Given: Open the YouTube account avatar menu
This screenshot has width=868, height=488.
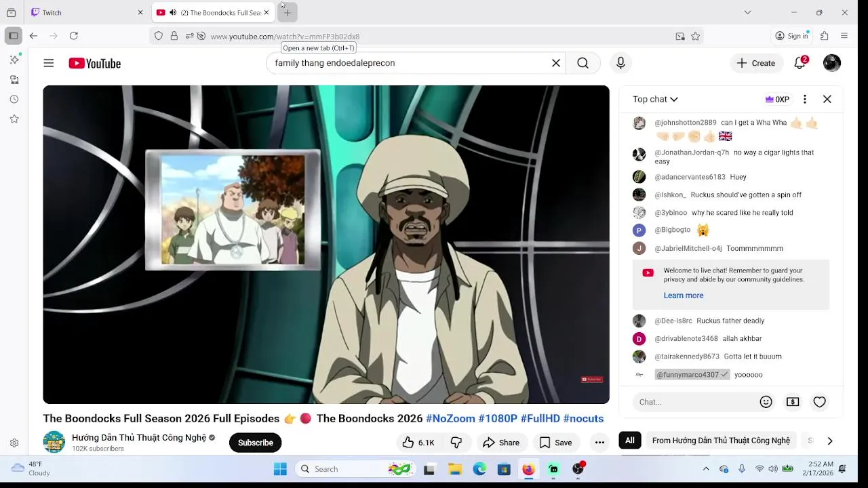Looking at the screenshot, I should (832, 63).
